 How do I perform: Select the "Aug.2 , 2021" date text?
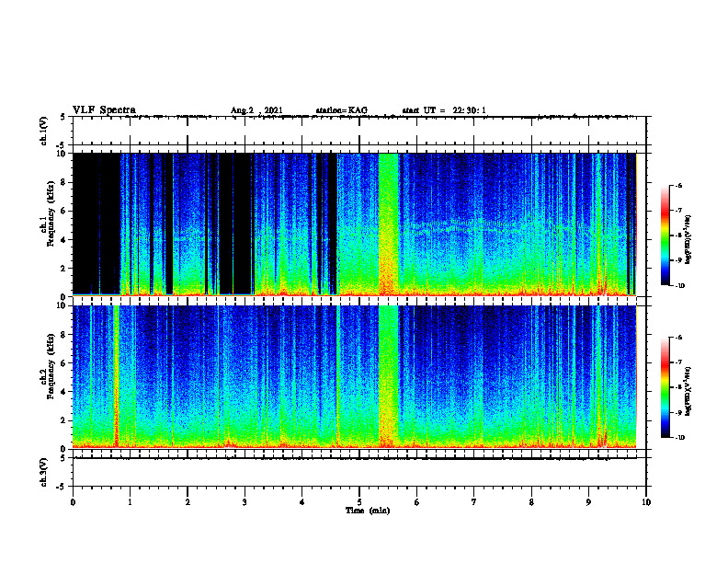[x=256, y=110]
